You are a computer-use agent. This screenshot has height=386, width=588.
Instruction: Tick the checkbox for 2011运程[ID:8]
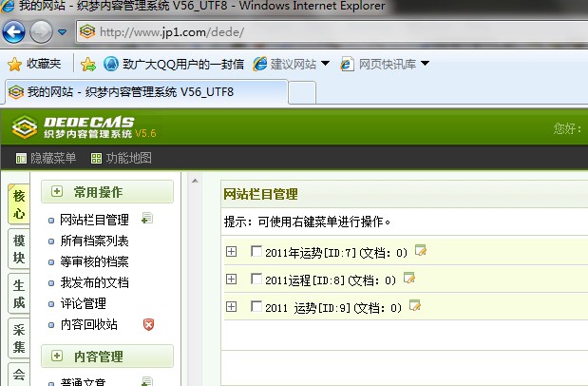click(x=256, y=280)
